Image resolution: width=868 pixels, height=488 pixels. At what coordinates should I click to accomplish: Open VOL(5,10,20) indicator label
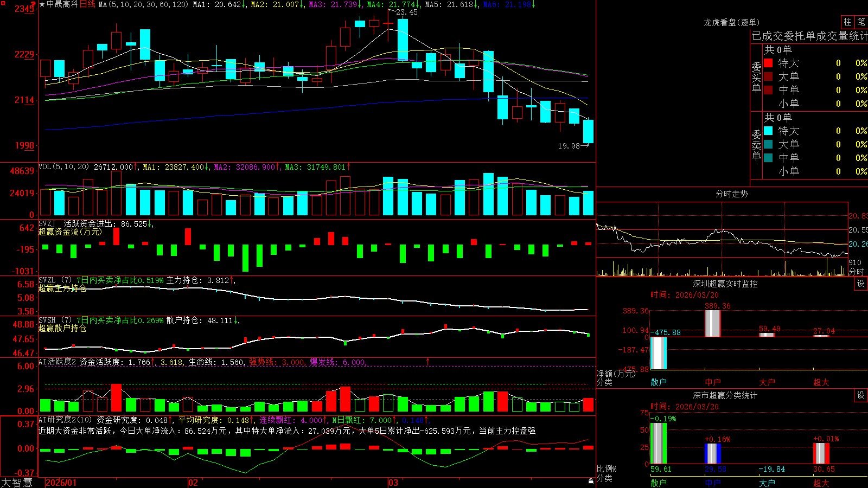64,167
